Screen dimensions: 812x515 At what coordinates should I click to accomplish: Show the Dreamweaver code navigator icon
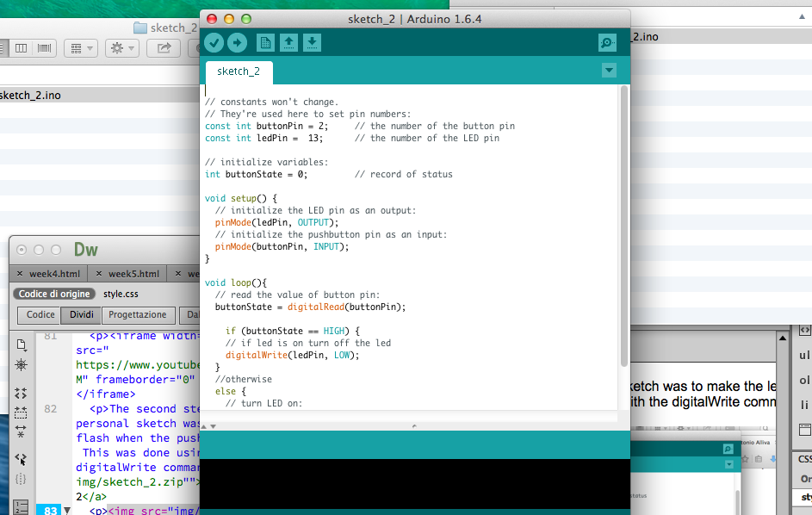pos(21,365)
